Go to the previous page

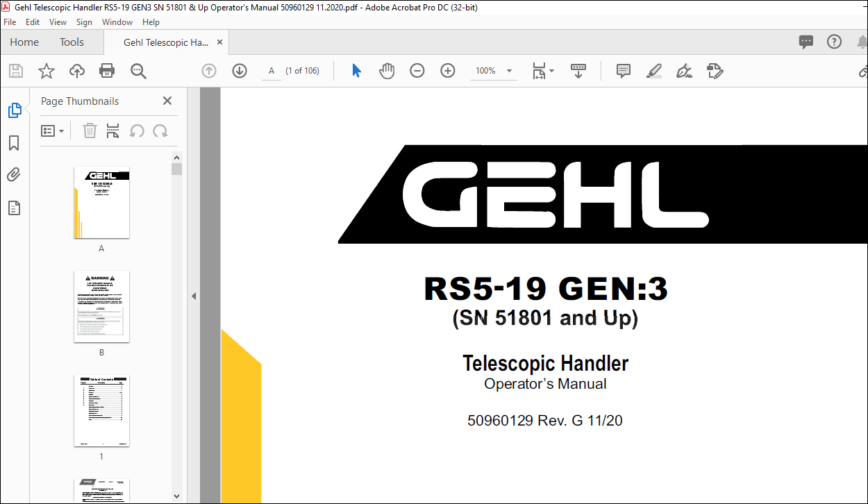[209, 71]
